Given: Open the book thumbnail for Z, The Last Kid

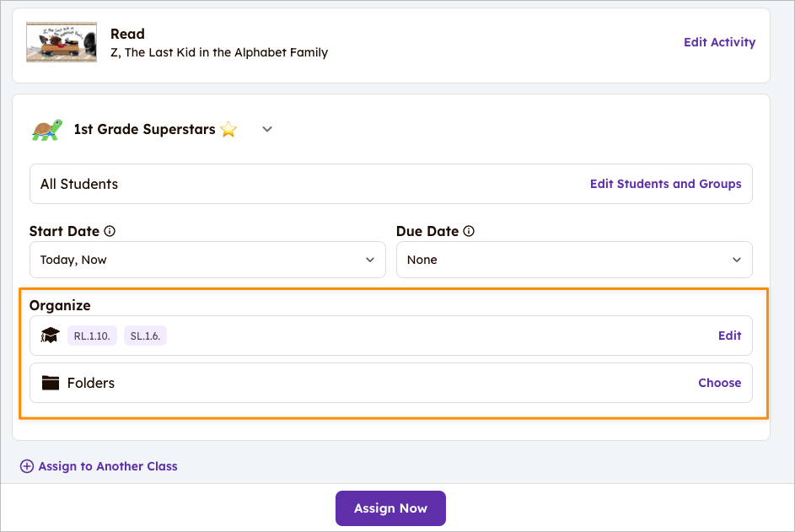Looking at the screenshot, I should click(62, 42).
